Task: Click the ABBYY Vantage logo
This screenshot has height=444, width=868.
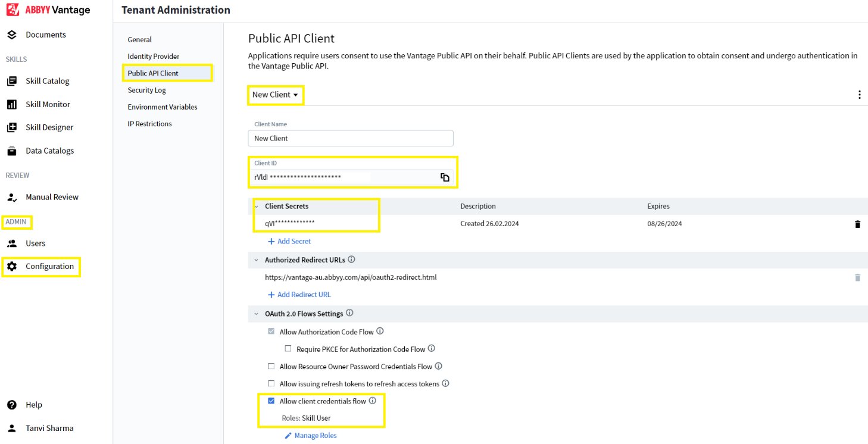Action: pos(48,10)
